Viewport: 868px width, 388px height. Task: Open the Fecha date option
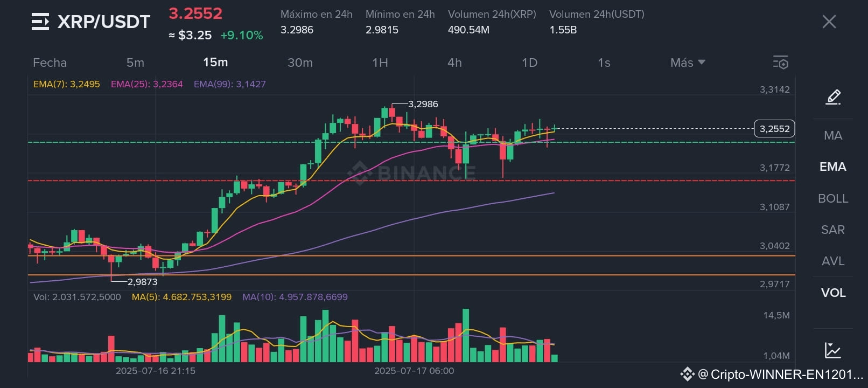point(50,63)
